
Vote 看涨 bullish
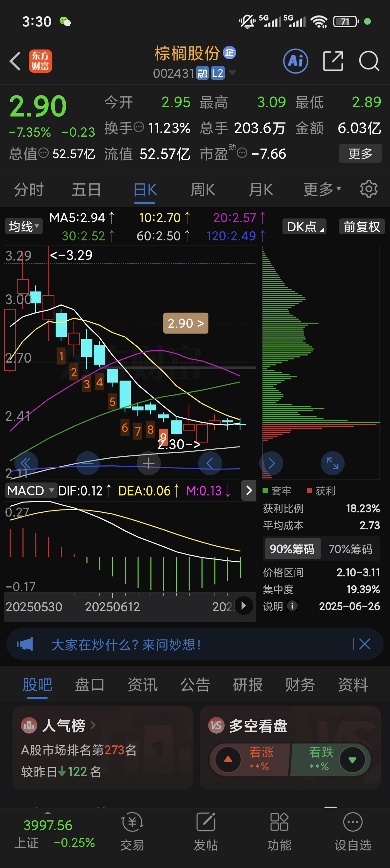coord(250,759)
